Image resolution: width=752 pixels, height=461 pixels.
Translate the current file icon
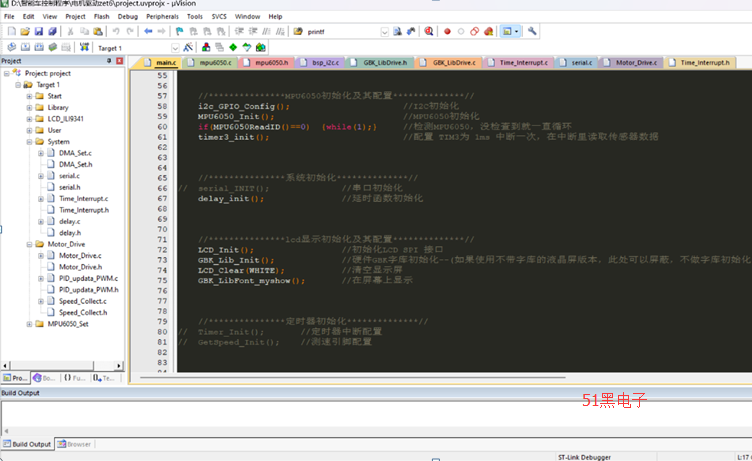point(12,47)
